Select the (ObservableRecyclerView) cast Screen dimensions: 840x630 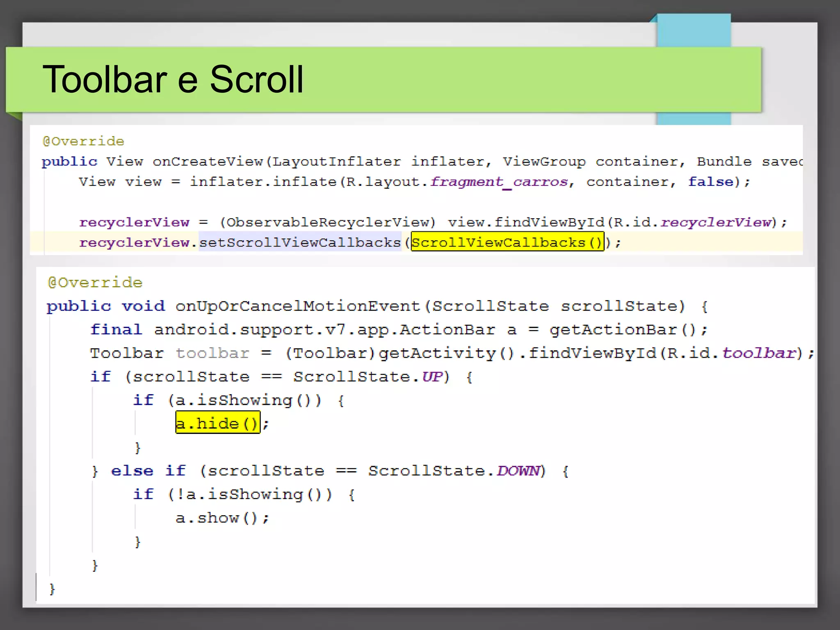point(327,222)
